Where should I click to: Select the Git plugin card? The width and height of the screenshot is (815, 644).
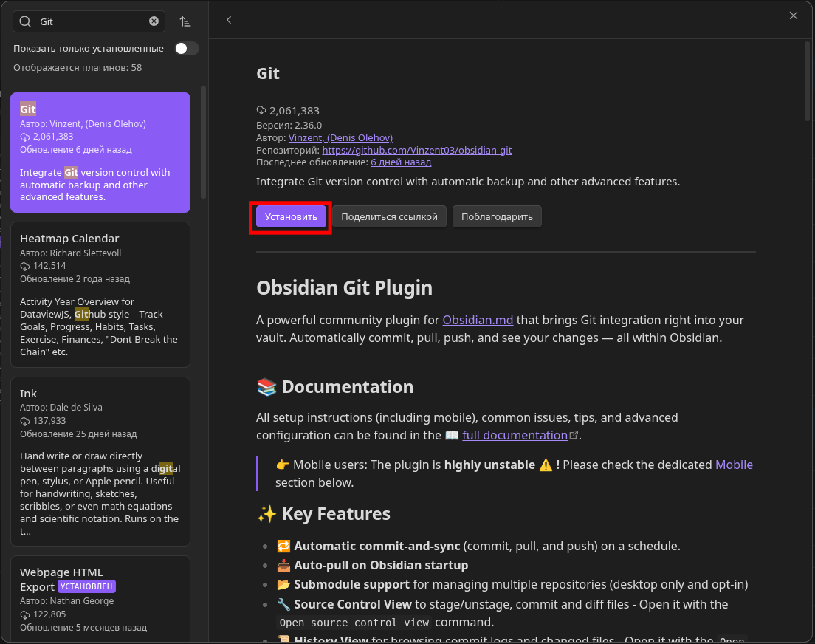click(100, 152)
